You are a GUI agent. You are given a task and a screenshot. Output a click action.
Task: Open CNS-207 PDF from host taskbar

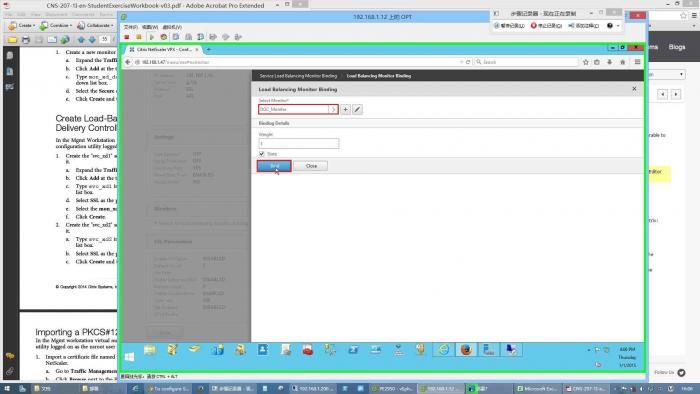click(x=586, y=389)
